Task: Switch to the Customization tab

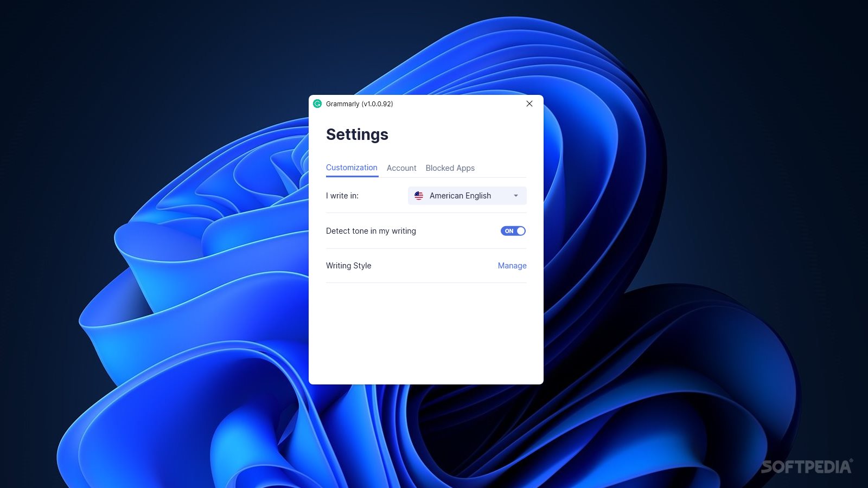Action: click(352, 168)
